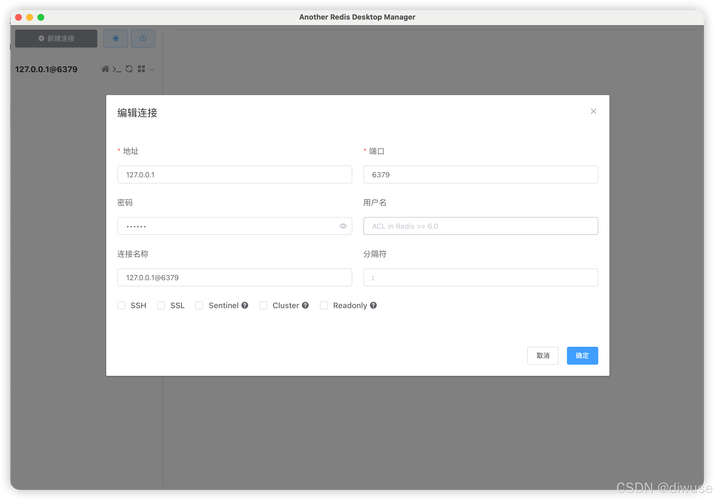
Task: Close the Edit Connection dialog with X
Action: click(x=593, y=112)
